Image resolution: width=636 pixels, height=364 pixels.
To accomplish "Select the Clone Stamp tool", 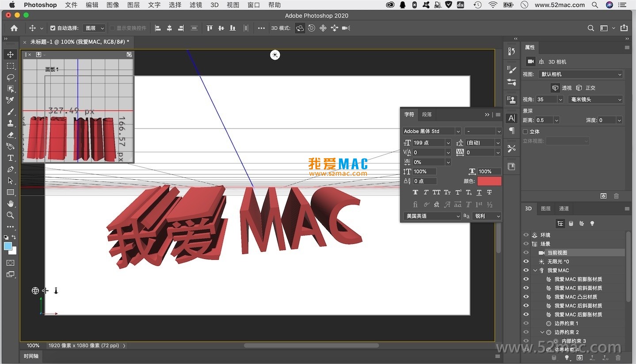I will tap(10, 123).
